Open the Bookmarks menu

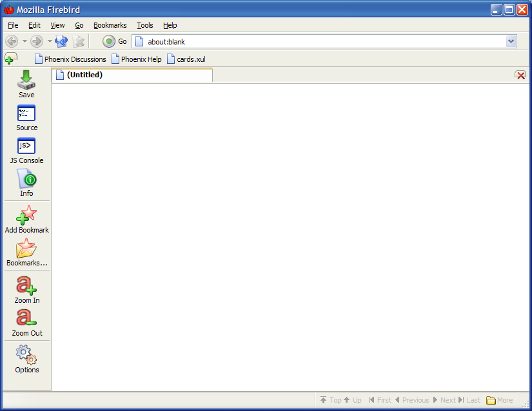click(110, 25)
